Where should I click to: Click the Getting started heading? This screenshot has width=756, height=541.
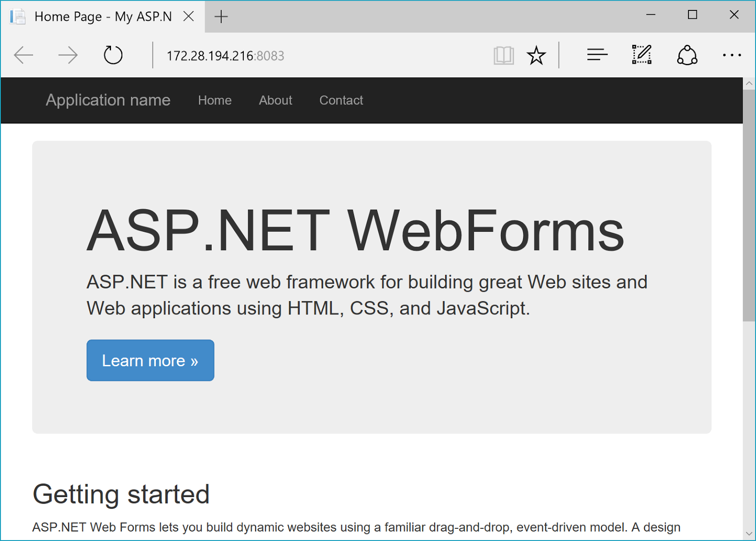pos(121,494)
